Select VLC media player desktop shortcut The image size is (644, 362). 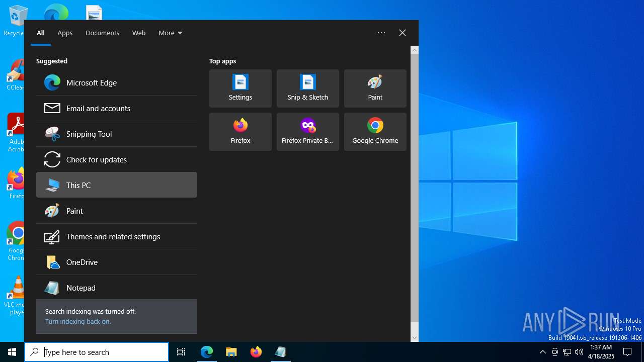(16, 296)
